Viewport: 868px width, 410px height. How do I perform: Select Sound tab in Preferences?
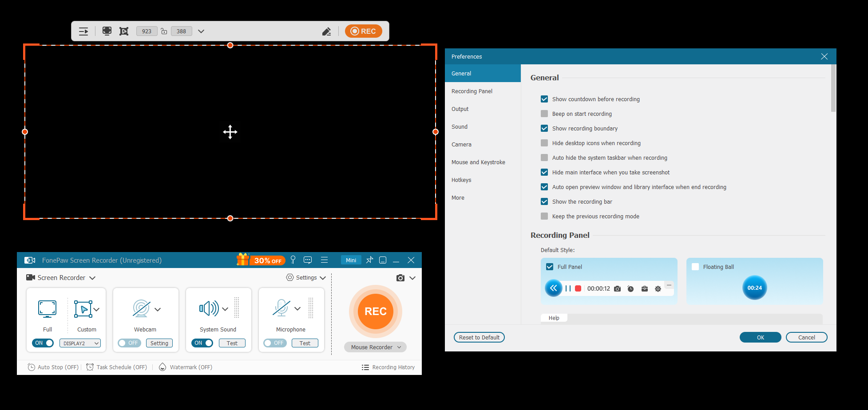click(483, 126)
